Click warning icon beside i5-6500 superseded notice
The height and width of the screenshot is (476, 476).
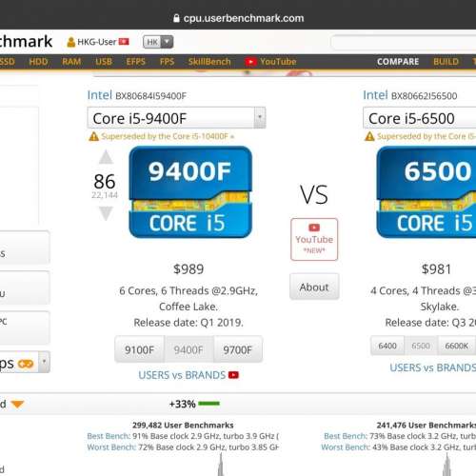(369, 136)
